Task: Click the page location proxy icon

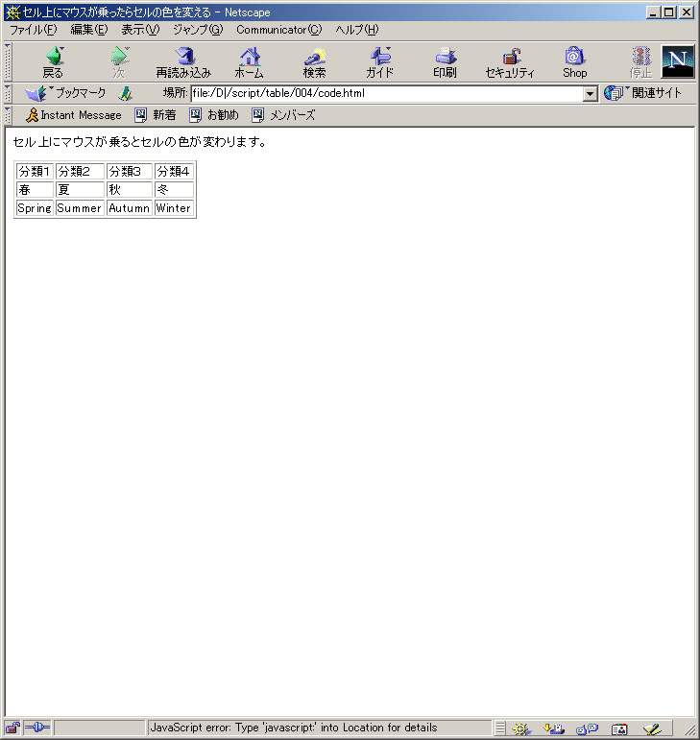Action: pyautogui.click(x=125, y=93)
